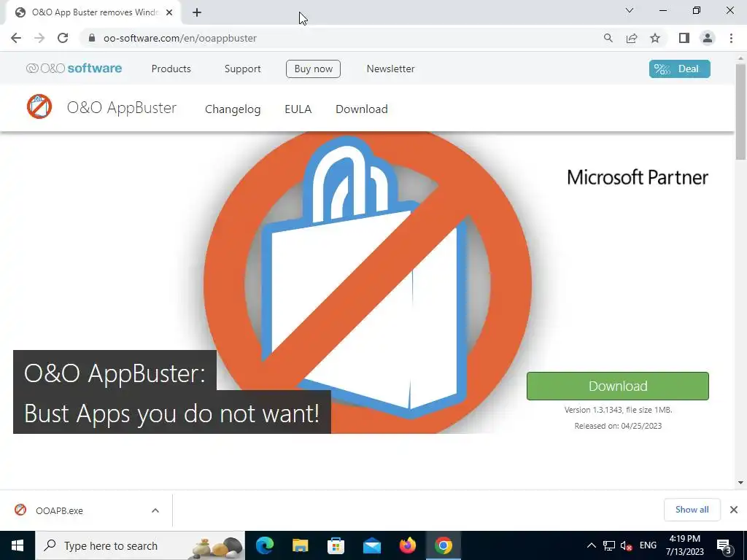Open the Windows Start menu
Viewport: 747px width, 560px height.
(18, 545)
